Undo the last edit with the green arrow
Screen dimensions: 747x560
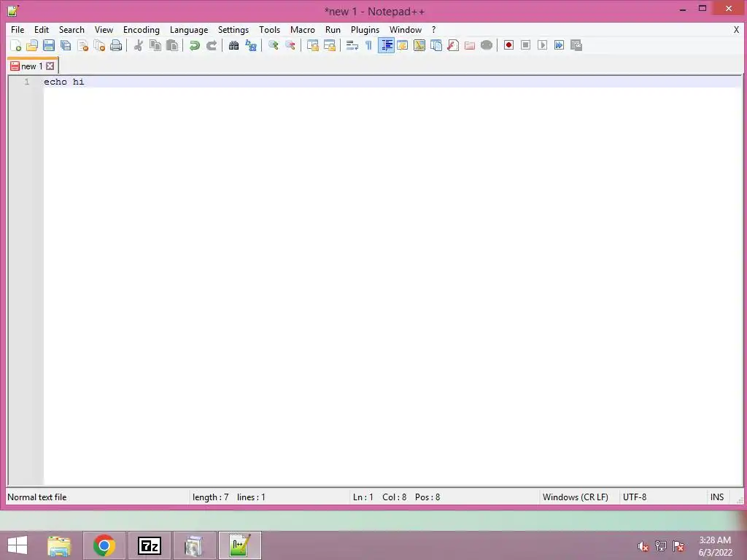click(194, 45)
